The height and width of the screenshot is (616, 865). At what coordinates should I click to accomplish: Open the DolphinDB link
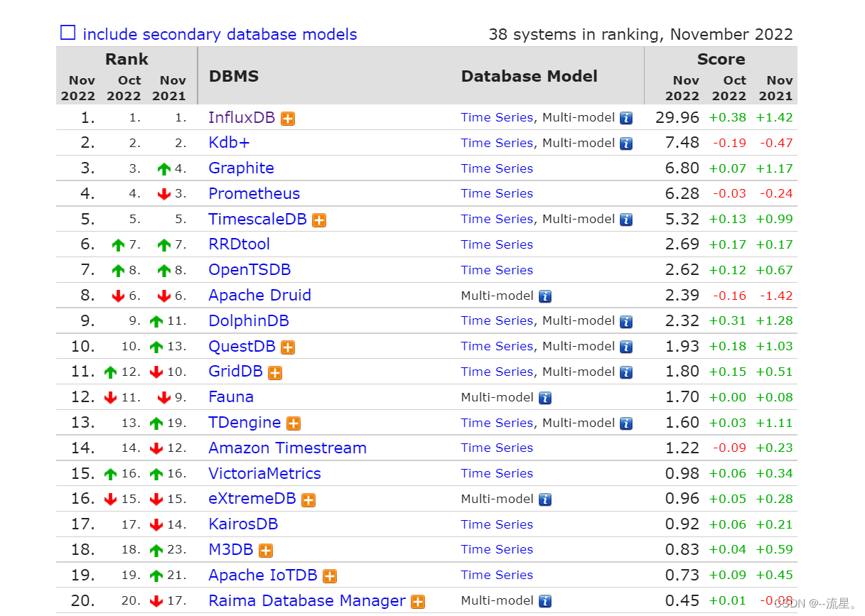(x=249, y=321)
